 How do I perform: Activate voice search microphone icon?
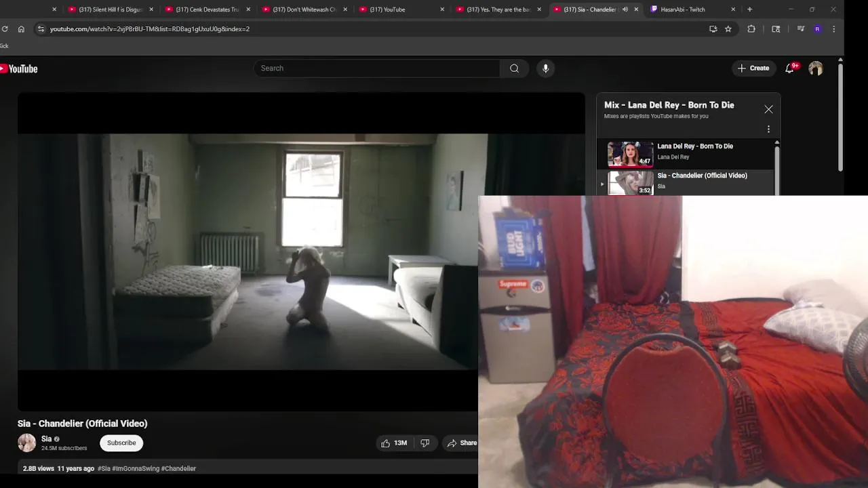[545, 68]
